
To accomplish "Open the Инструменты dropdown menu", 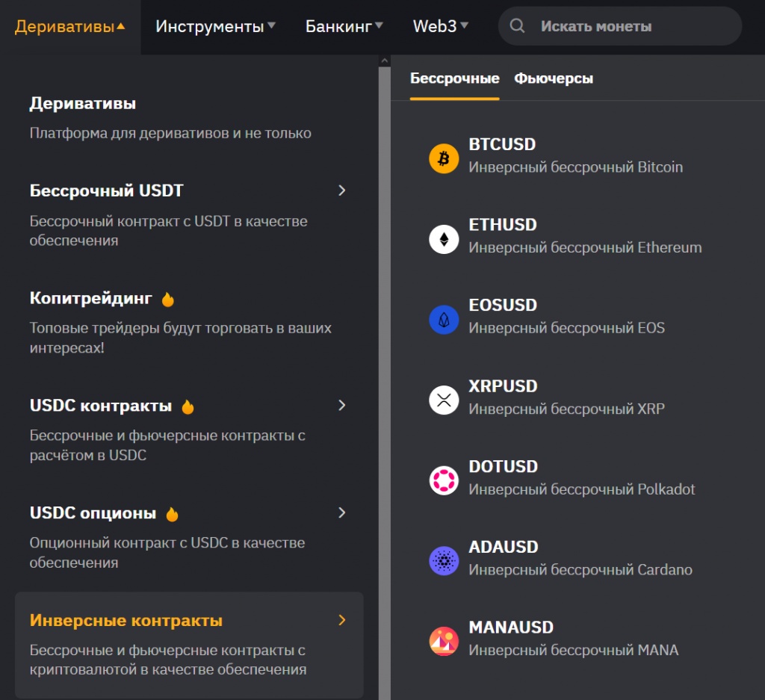I will (x=215, y=27).
